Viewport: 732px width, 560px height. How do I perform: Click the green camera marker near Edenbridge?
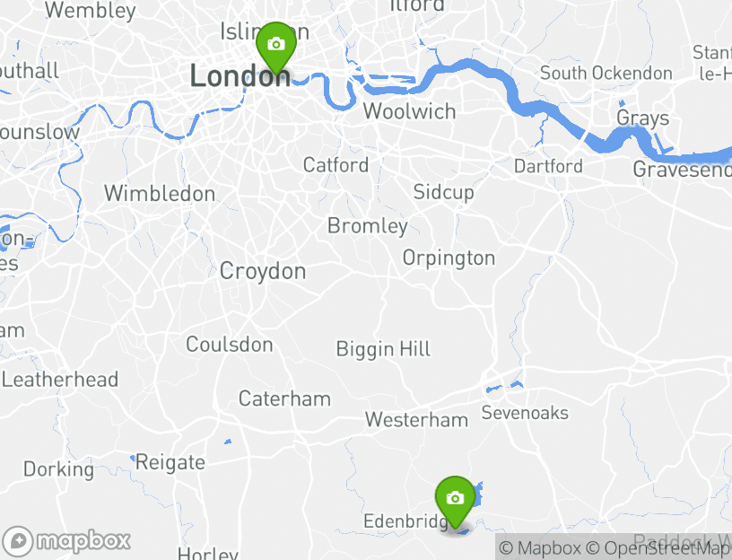click(455, 502)
